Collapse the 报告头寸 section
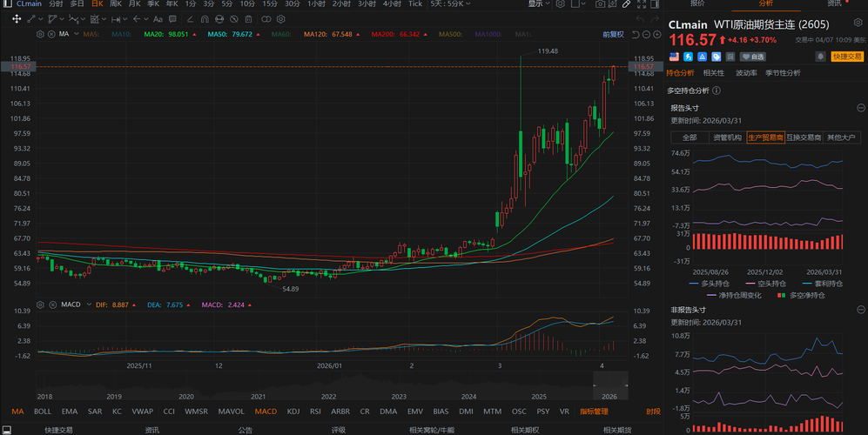 pyautogui.click(x=861, y=107)
